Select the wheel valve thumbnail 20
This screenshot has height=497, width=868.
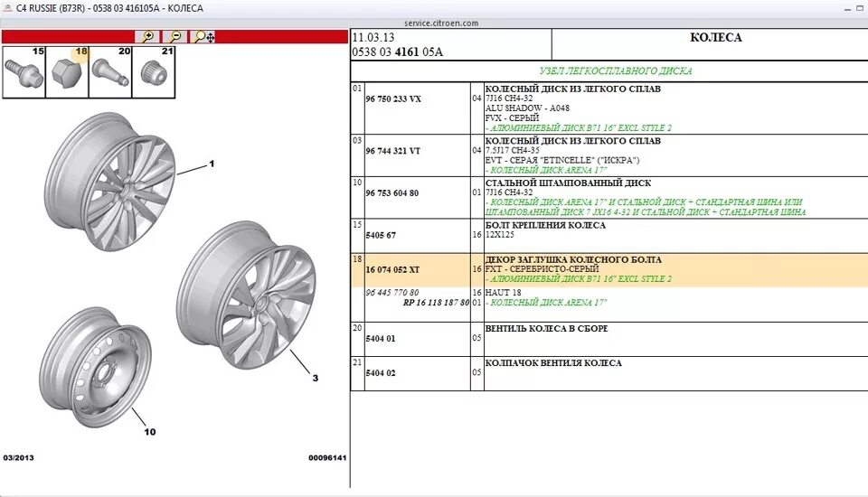click(110, 72)
